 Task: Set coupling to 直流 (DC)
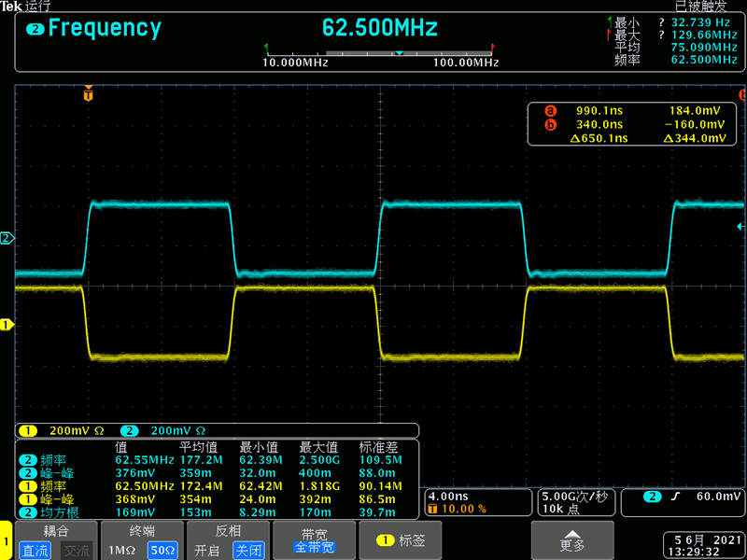pos(35,550)
